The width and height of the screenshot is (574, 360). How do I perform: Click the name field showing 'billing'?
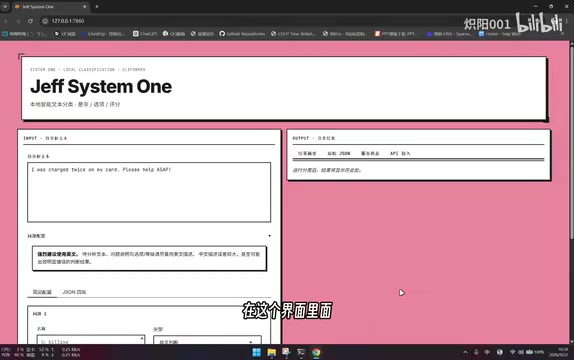(91, 341)
